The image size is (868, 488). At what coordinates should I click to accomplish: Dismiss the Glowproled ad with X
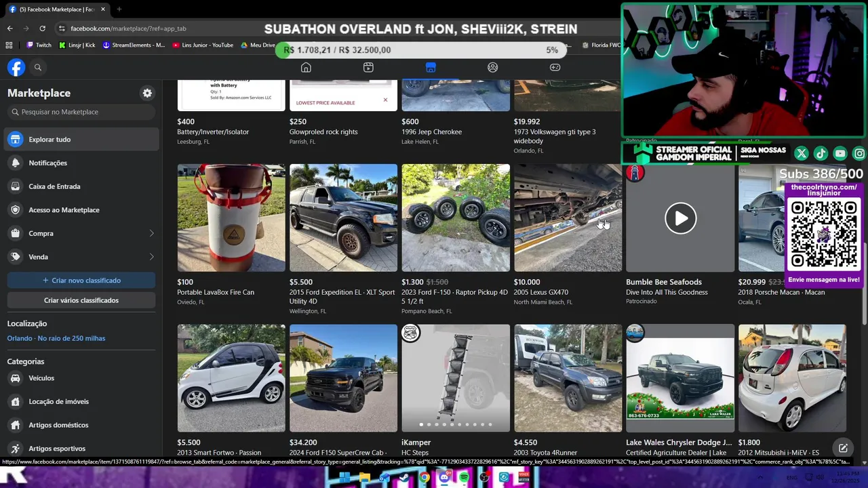coord(385,100)
